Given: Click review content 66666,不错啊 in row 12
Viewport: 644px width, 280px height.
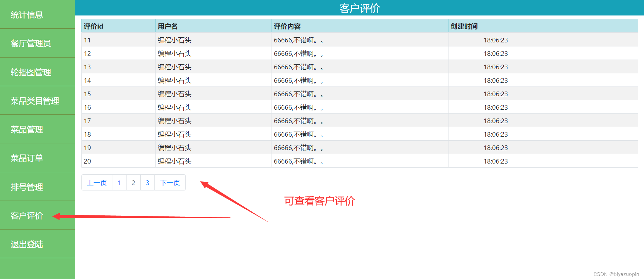Looking at the screenshot, I should pyautogui.click(x=298, y=54).
